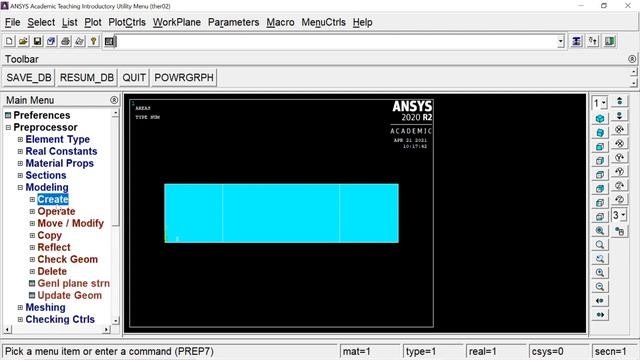The height and width of the screenshot is (360, 640).
Task: Click the POWRGRPH button
Action: [184, 78]
